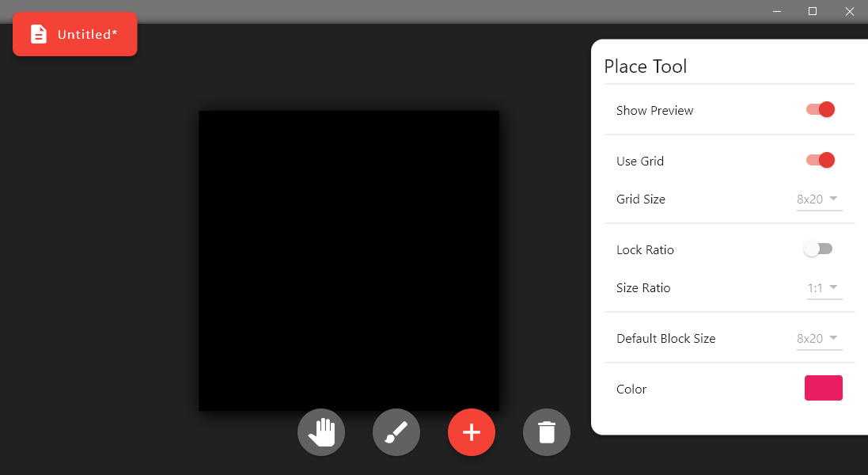Disable the Use Grid option

[820, 159]
